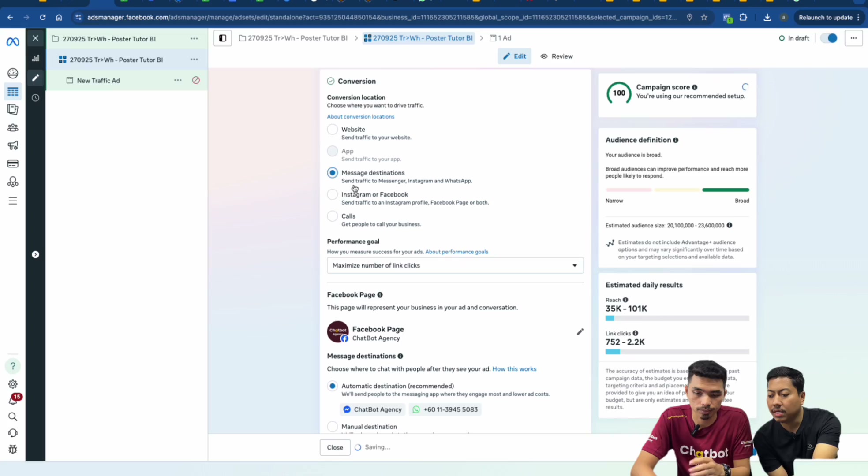The height and width of the screenshot is (476, 868).
Task: Open options menu for New Traffic Ad
Action: click(178, 80)
